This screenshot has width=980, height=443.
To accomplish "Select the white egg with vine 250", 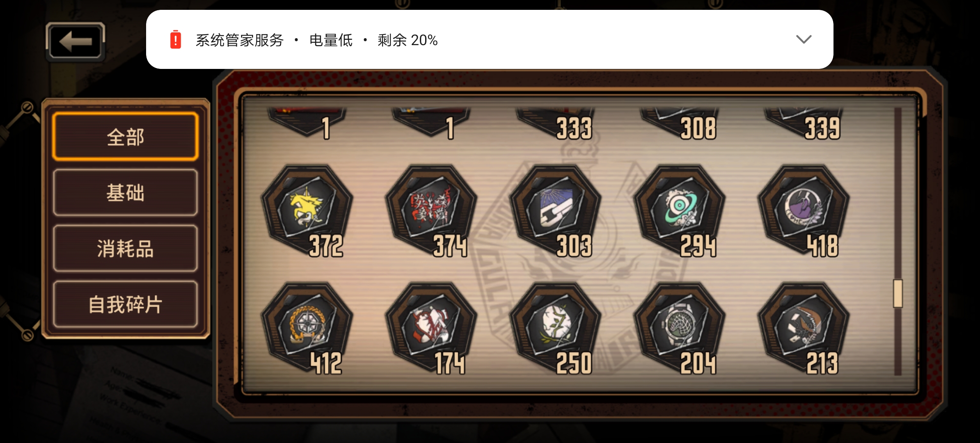I will (555, 327).
